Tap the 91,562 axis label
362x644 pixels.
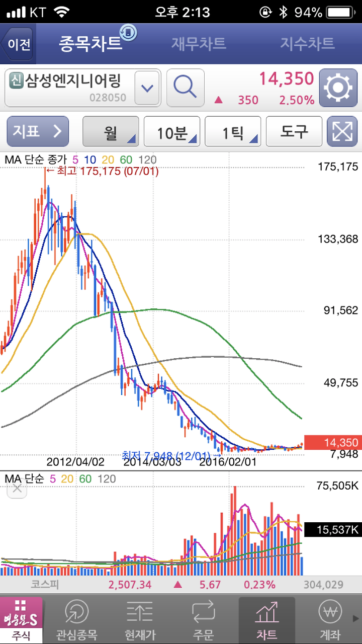pyautogui.click(x=340, y=310)
